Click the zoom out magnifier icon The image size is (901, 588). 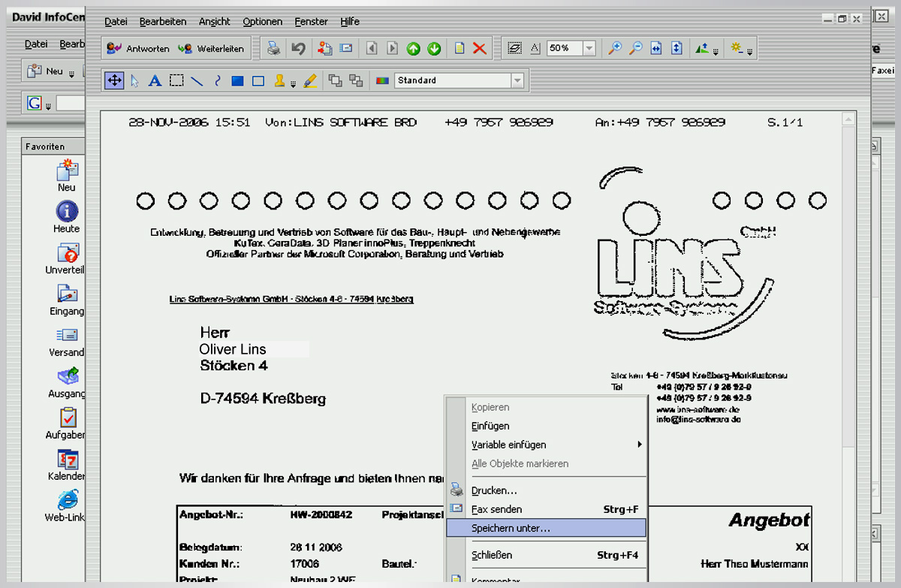pyautogui.click(x=635, y=49)
